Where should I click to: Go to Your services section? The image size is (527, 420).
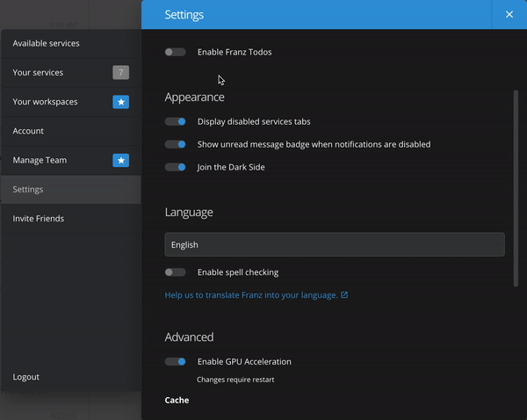[71, 73]
